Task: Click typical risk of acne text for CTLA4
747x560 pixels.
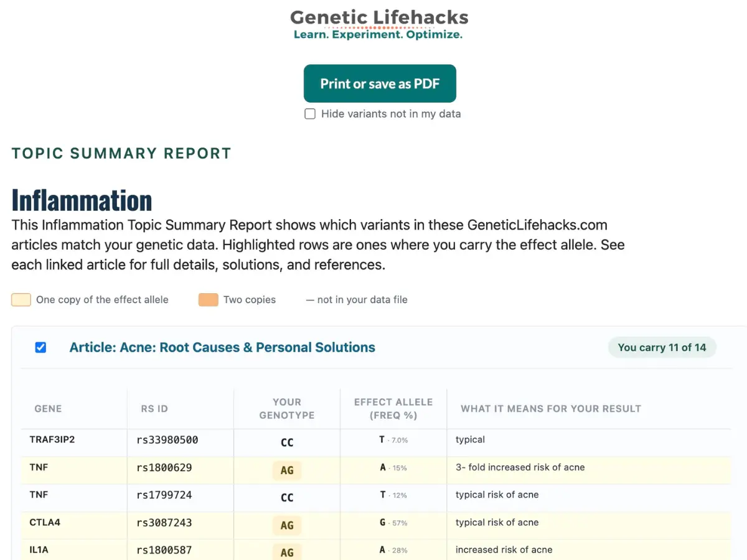Action: (x=497, y=523)
